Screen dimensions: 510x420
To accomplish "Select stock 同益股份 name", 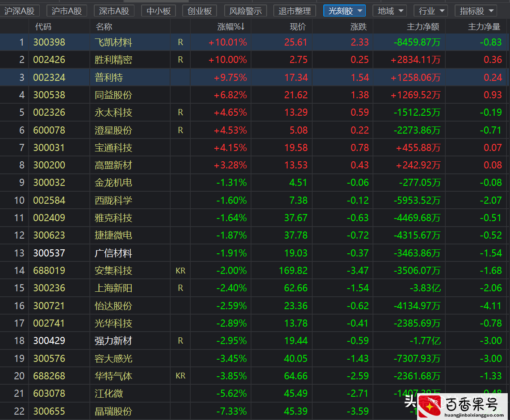I will (113, 95).
